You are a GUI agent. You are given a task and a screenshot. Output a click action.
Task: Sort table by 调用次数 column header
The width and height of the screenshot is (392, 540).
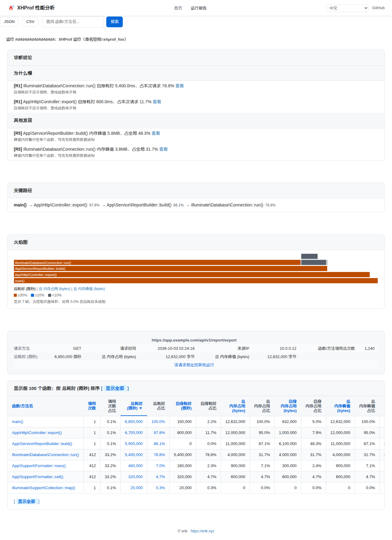click(92, 406)
